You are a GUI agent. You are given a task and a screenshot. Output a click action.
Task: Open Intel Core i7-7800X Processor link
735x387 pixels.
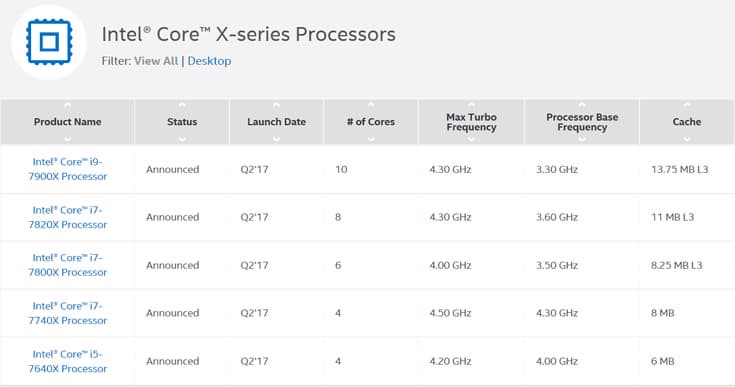click(x=68, y=265)
